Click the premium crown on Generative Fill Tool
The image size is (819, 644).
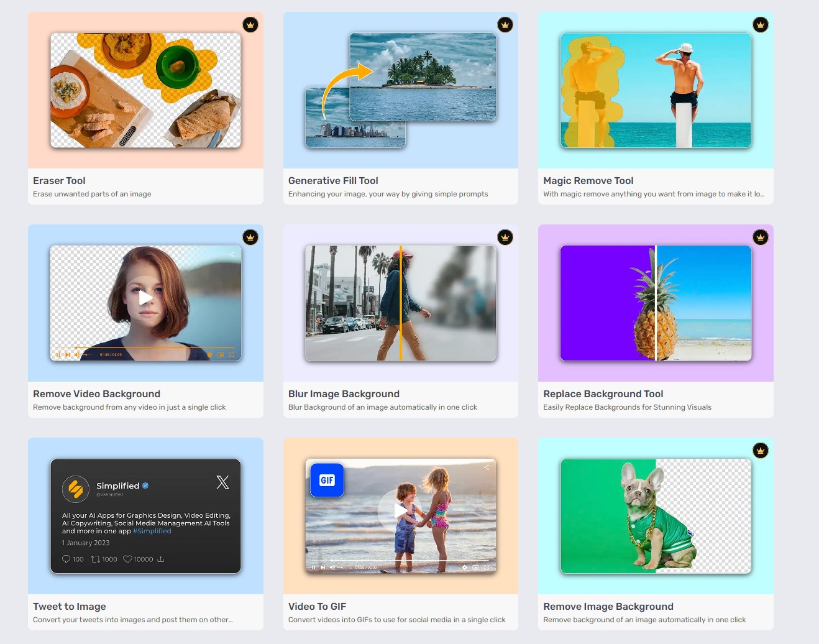pyautogui.click(x=505, y=25)
